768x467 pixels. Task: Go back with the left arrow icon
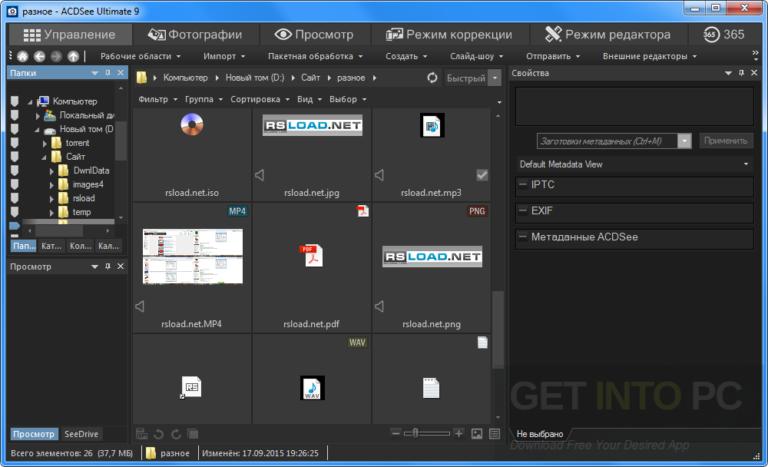coord(40,56)
